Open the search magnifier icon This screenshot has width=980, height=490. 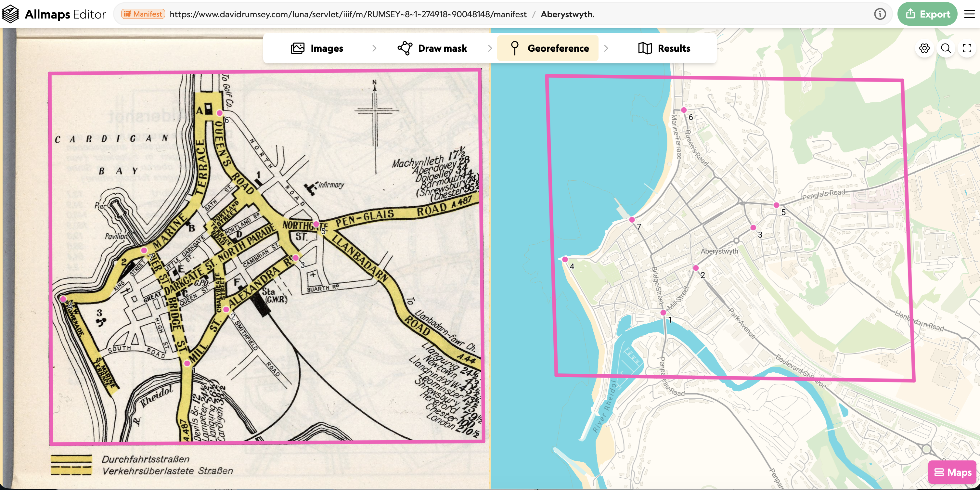[946, 48]
